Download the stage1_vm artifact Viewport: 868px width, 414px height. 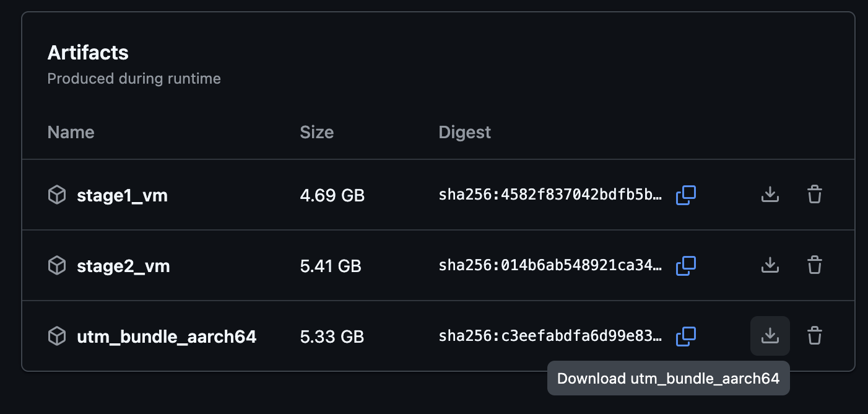tap(770, 195)
